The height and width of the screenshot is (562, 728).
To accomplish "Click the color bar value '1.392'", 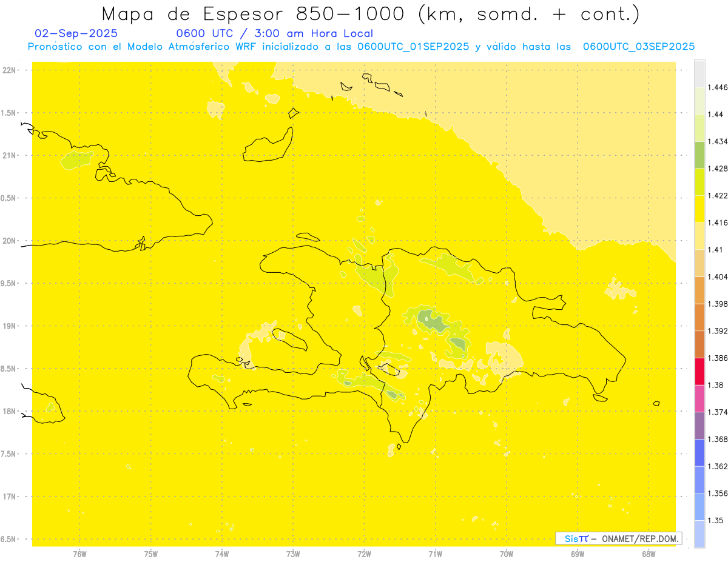I will pyautogui.click(x=718, y=331).
